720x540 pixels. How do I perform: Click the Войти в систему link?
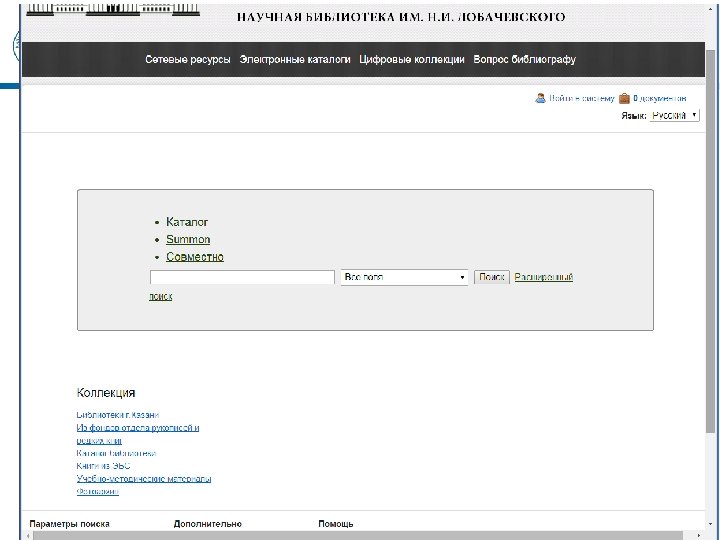582,98
